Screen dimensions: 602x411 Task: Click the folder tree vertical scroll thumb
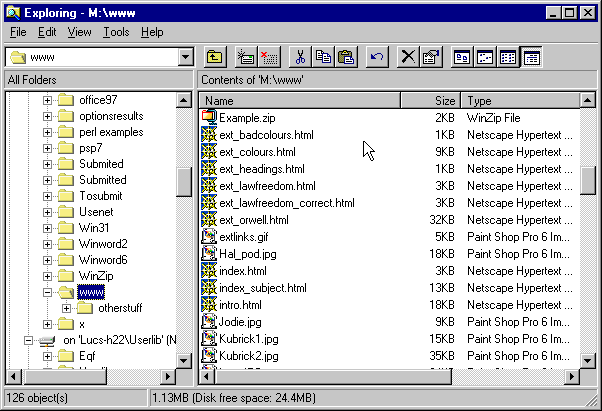tap(184, 182)
